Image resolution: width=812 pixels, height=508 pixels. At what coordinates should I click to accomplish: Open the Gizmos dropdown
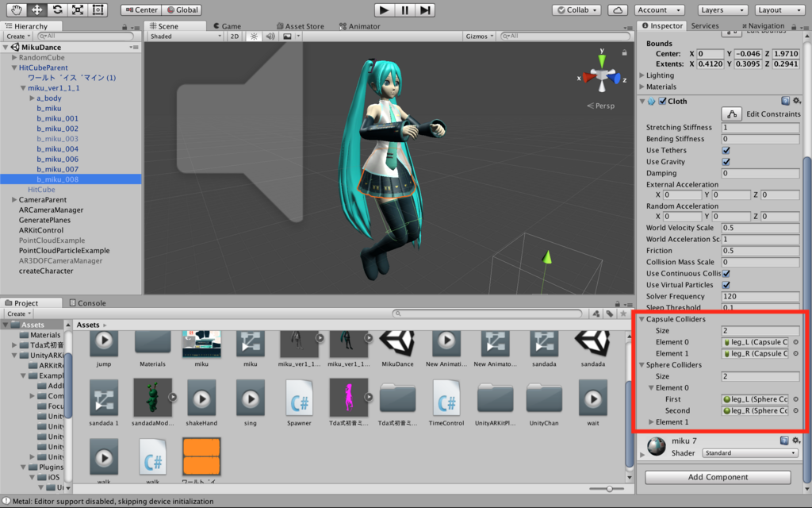pyautogui.click(x=480, y=37)
